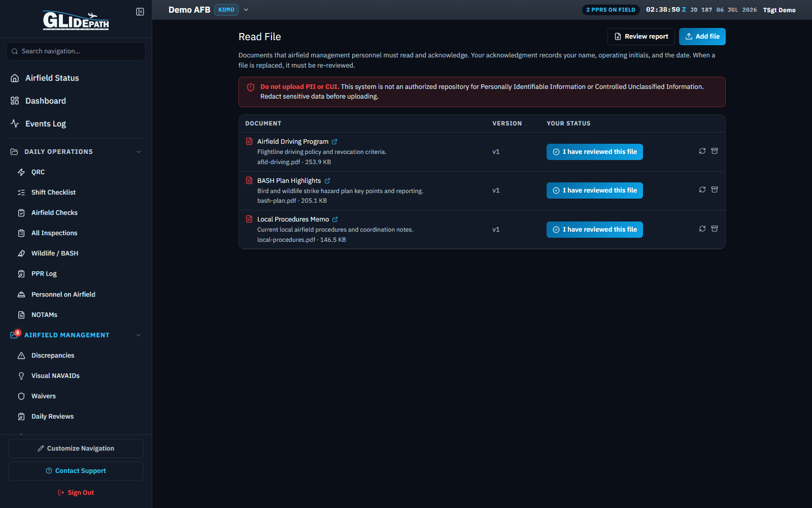Click the Review report button
The image size is (812, 508).
point(641,37)
